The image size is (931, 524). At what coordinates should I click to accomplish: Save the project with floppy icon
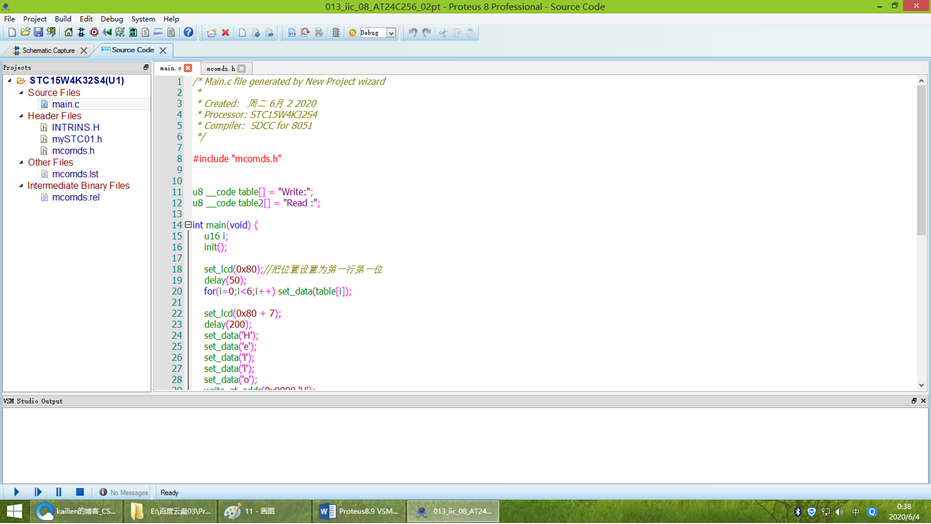(38, 33)
